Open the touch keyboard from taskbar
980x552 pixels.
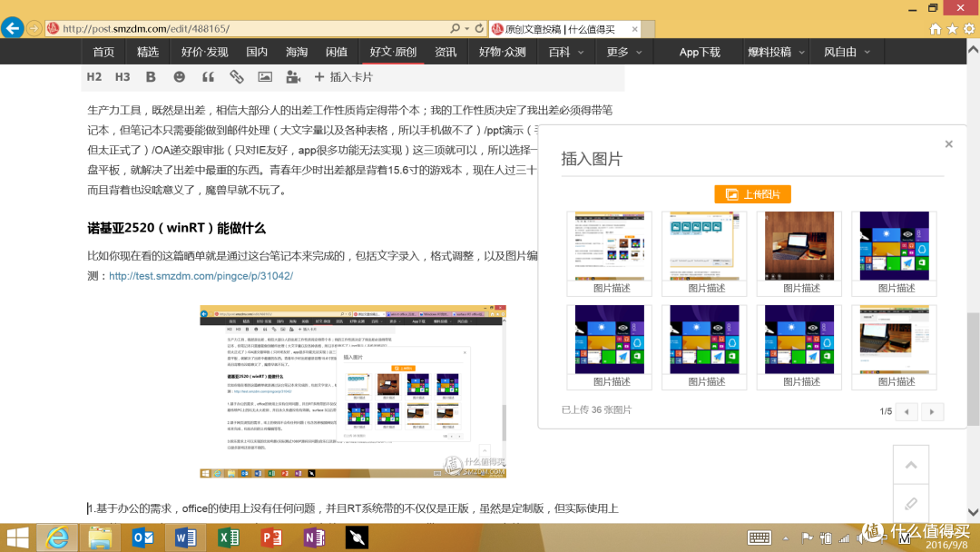pyautogui.click(x=759, y=537)
